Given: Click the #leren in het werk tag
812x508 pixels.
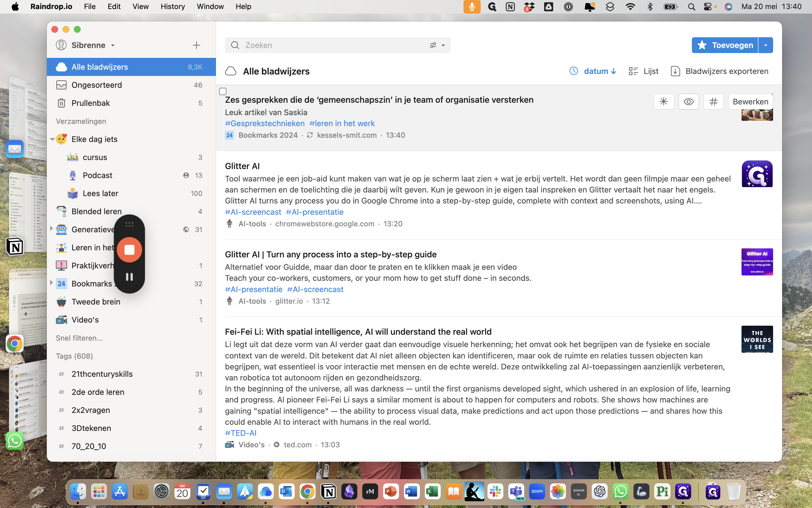Looking at the screenshot, I should (x=342, y=123).
